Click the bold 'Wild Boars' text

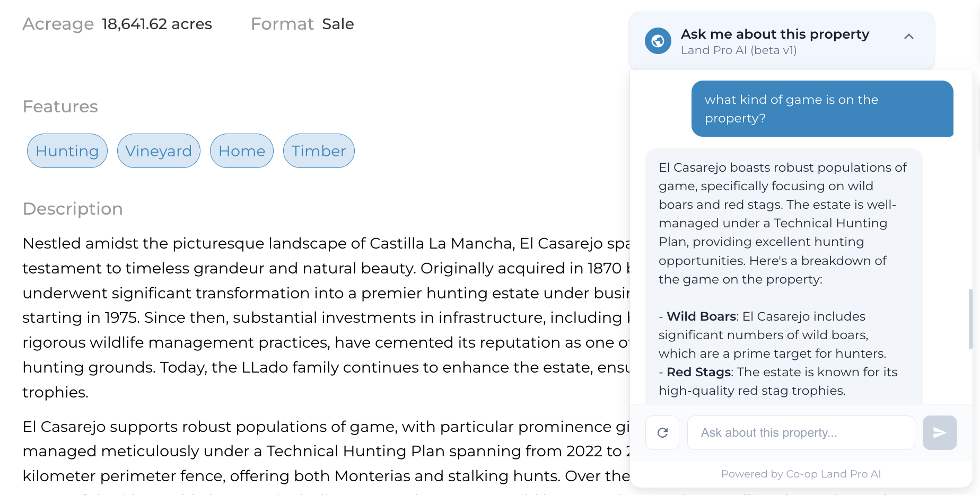[x=701, y=316]
